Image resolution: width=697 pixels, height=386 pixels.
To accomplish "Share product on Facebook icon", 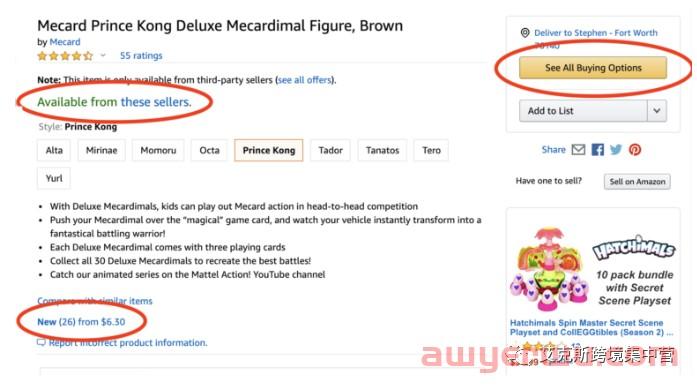I will pyautogui.click(x=597, y=149).
